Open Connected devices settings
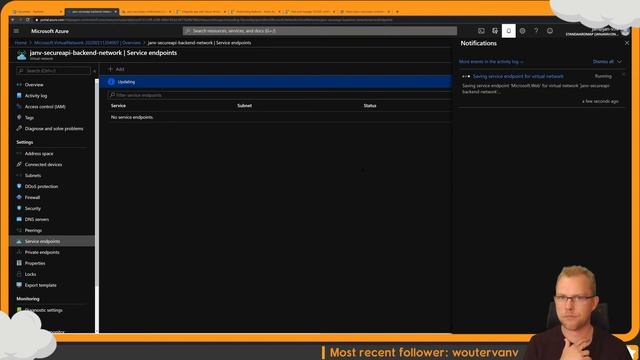 (43, 165)
